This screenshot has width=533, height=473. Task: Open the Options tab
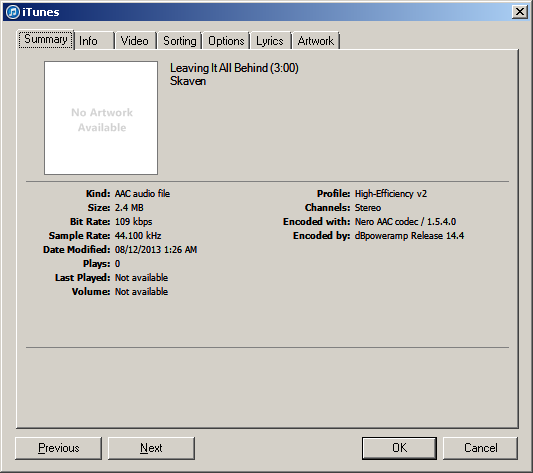(226, 41)
